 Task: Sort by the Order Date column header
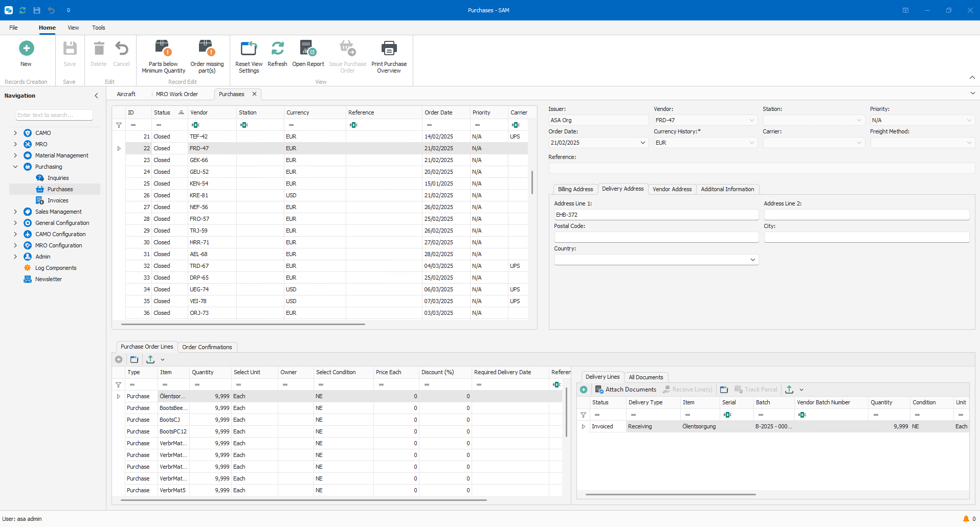pos(438,112)
